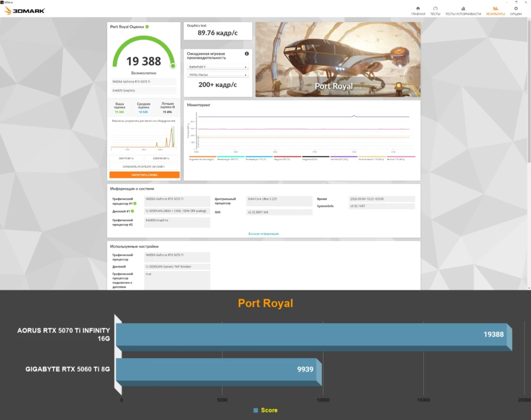Toggle the blue legend entry in Мониторинг
The image size is (531, 420).
259,158
